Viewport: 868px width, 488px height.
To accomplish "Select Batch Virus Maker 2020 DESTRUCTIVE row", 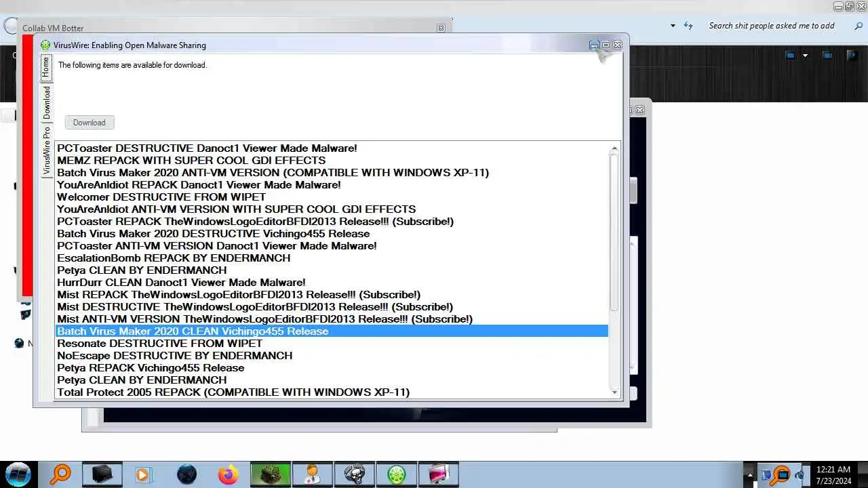I will point(332,234).
